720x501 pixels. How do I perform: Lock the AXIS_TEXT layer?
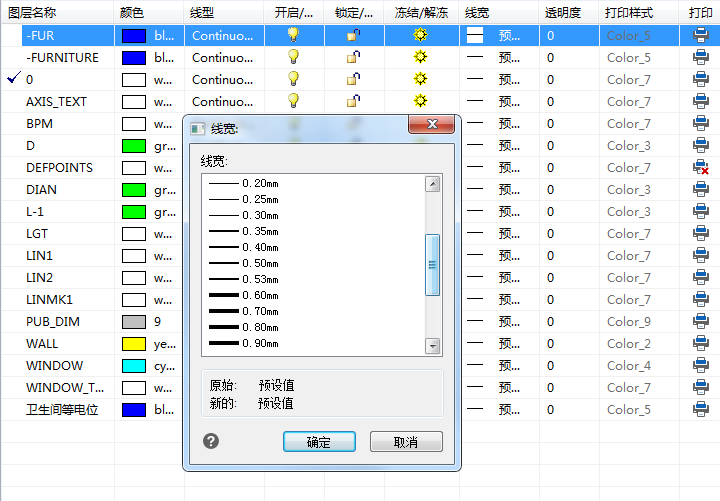[353, 101]
